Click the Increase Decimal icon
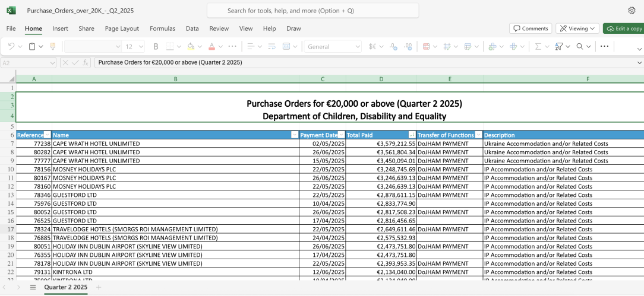This screenshot has height=296, width=644. [408, 46]
